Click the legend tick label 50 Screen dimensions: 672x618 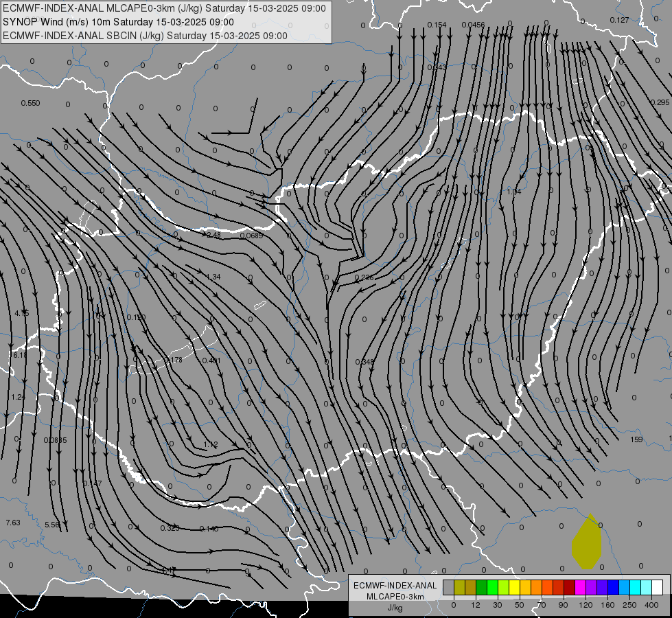click(520, 605)
